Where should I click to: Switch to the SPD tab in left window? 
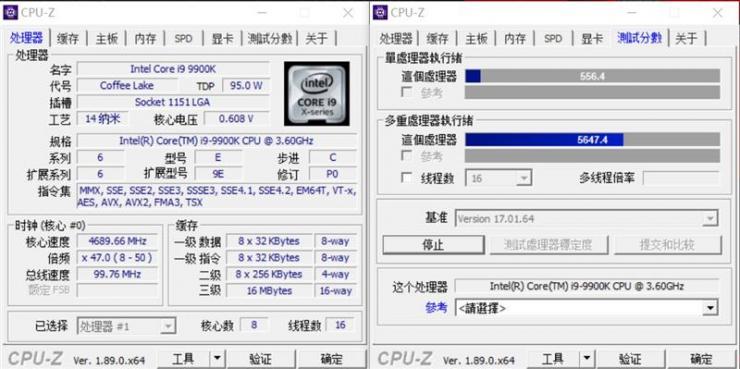click(184, 39)
